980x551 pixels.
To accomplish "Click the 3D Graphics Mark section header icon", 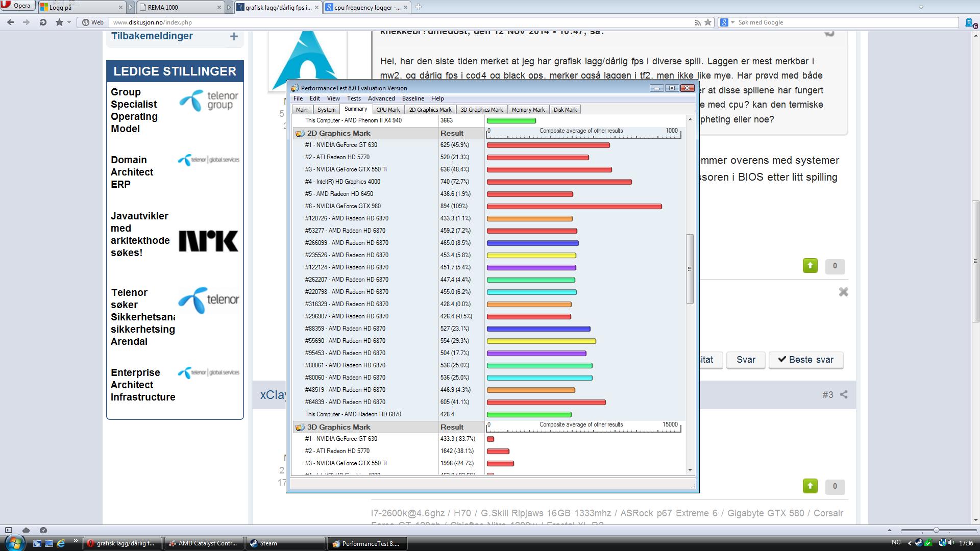I will [300, 427].
